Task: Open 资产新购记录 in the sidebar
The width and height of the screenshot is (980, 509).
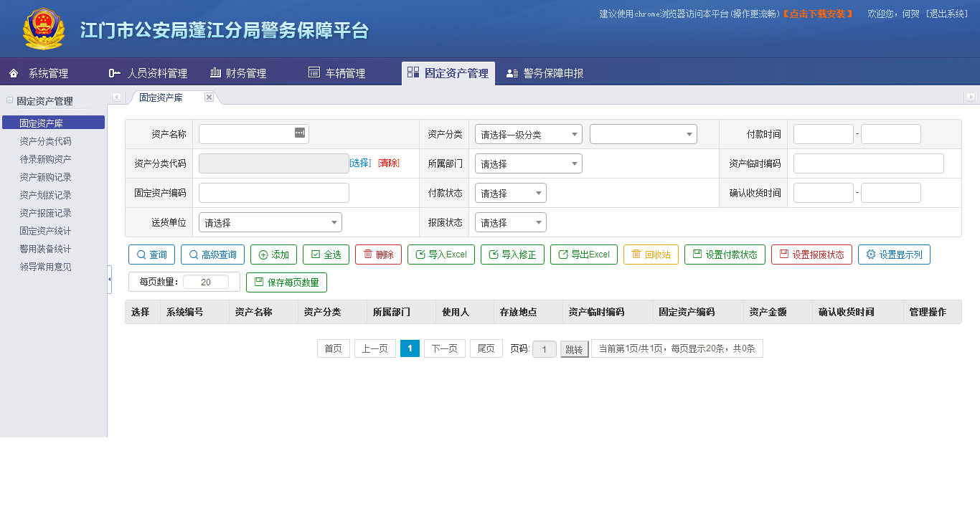Action: coord(45,177)
